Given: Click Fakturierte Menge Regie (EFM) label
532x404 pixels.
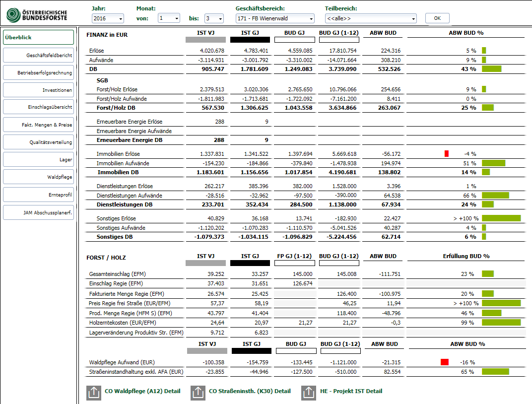Looking at the screenshot, I should click(x=127, y=294).
